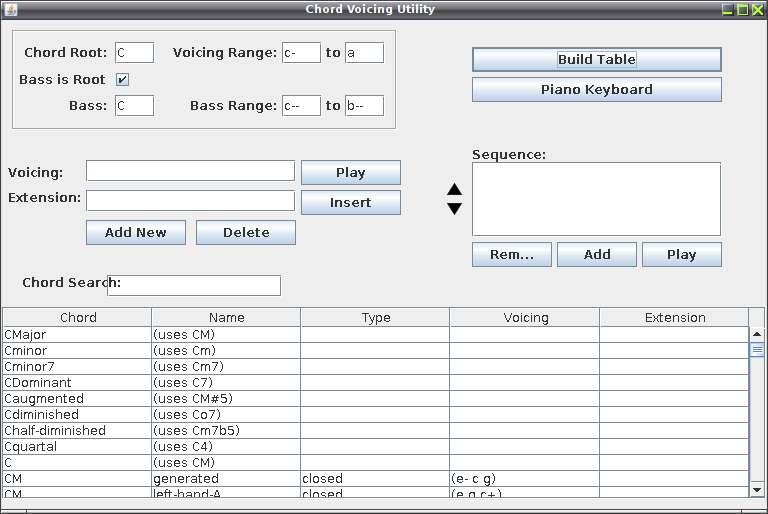Click the left-hand-A name cell
768x514 pixels.
coord(226,492)
